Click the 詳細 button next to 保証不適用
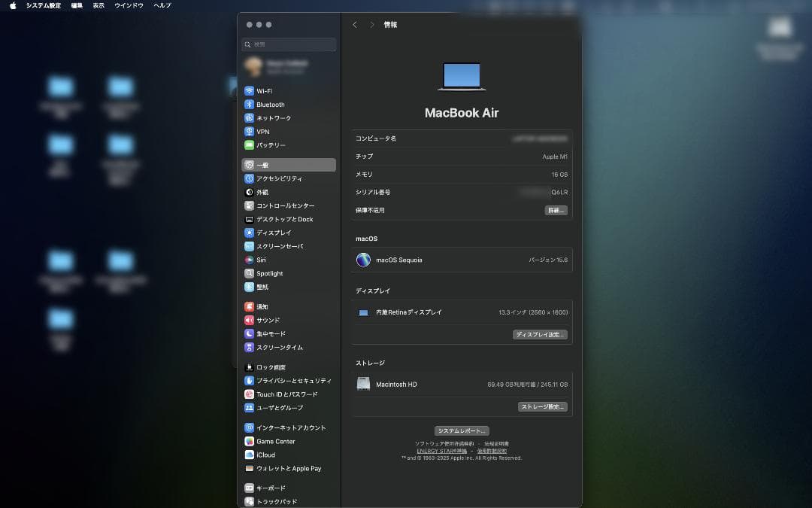Viewport: 812px width, 508px height. point(556,210)
